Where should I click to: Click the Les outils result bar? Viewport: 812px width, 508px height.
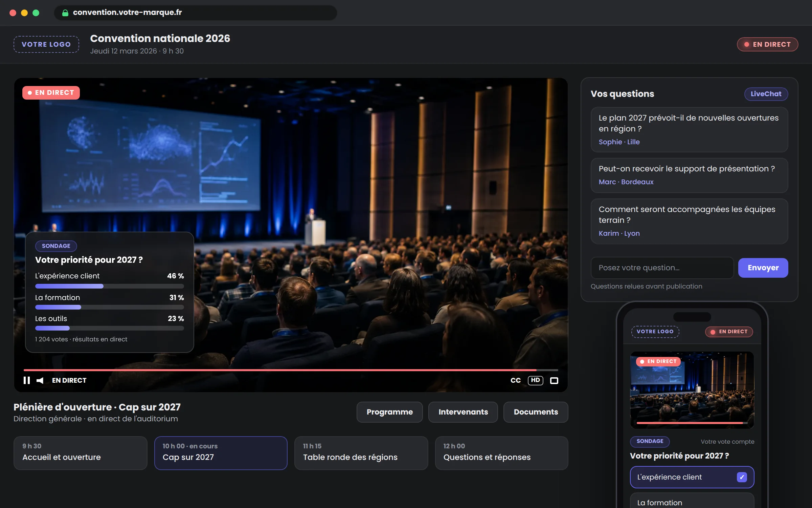click(109, 328)
